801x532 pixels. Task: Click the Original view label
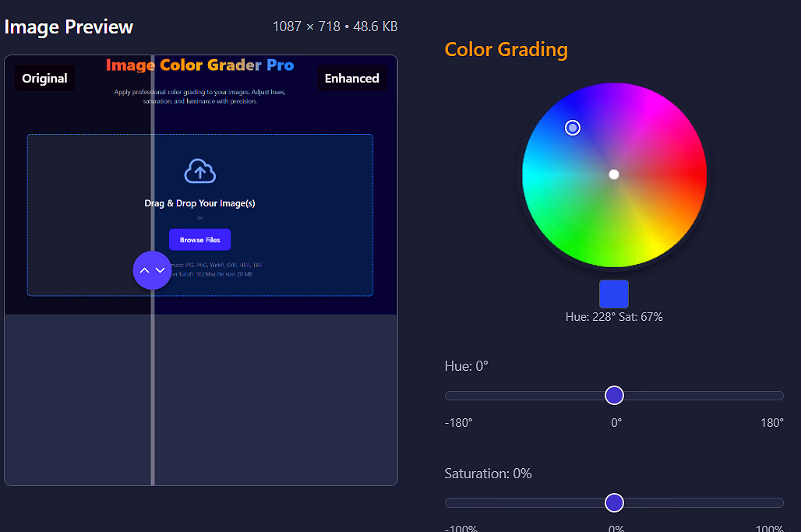44,78
